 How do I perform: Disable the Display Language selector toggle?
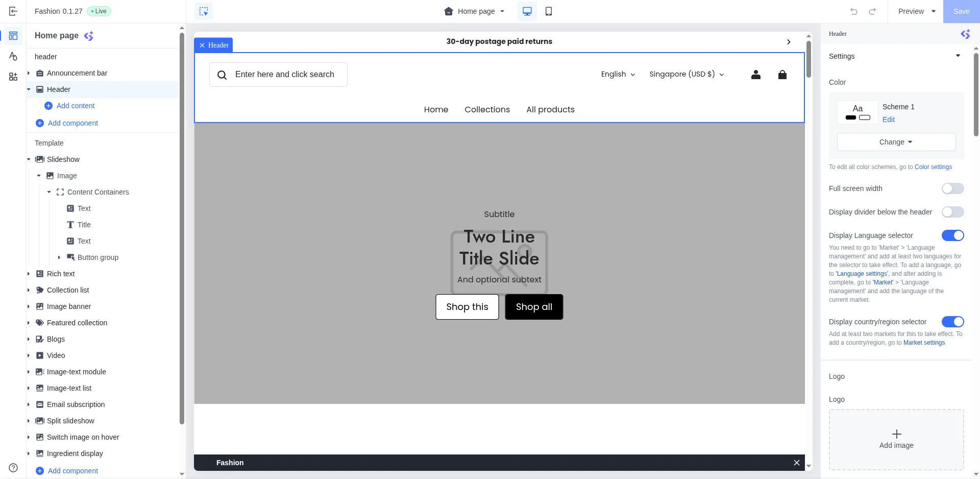(x=953, y=235)
